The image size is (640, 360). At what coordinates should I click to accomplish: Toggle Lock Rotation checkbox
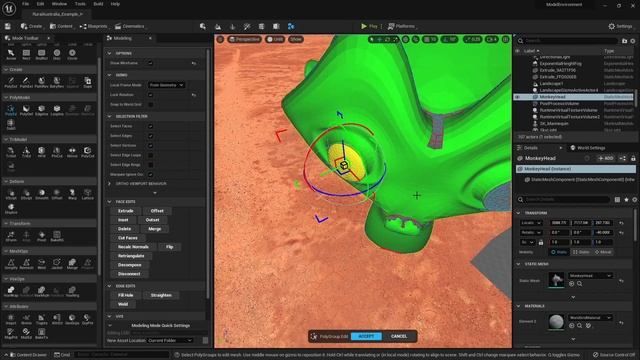tap(151, 95)
